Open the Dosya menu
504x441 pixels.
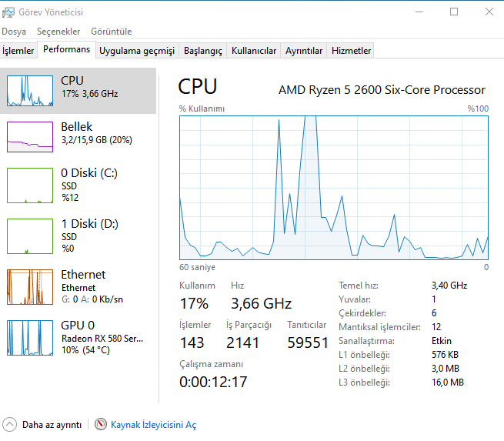click(14, 32)
